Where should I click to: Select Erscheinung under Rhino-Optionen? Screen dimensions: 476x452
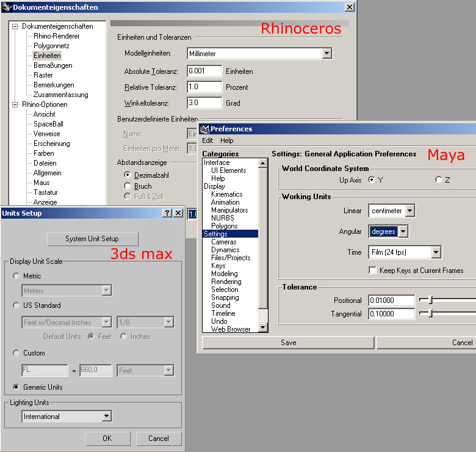point(52,144)
